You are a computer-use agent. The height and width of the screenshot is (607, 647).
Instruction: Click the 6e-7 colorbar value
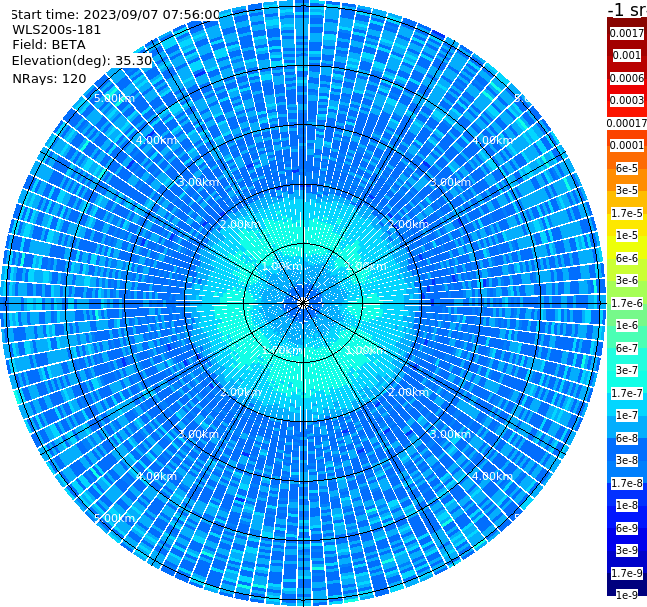click(x=627, y=348)
